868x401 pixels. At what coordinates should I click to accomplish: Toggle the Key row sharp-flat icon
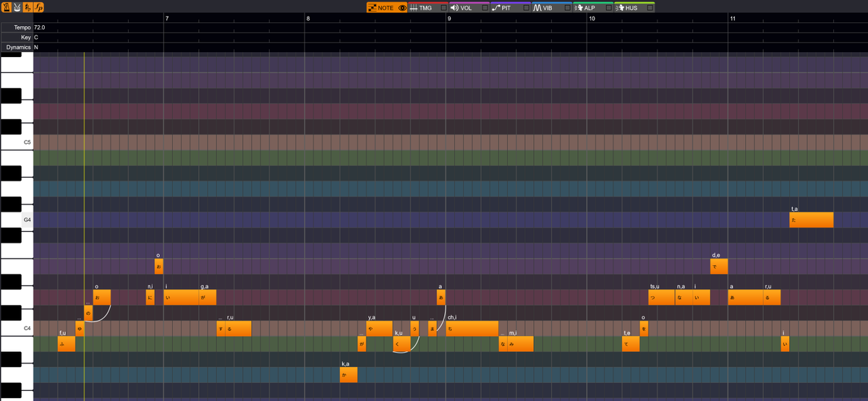coord(27,7)
